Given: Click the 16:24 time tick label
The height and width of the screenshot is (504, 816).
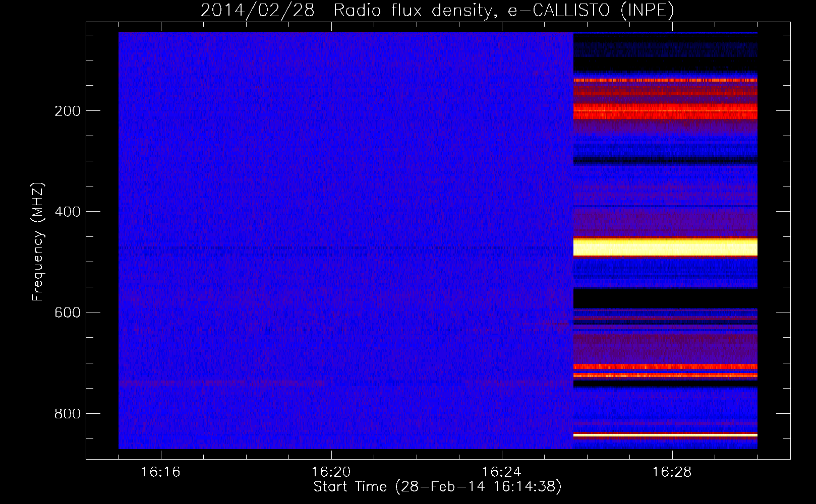Looking at the screenshot, I should [502, 472].
